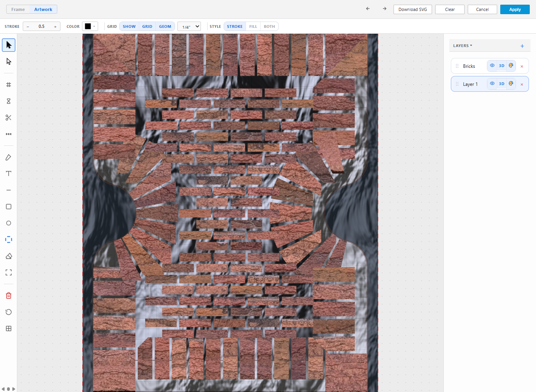Open the stroke color dropdown arrow

(x=94, y=26)
